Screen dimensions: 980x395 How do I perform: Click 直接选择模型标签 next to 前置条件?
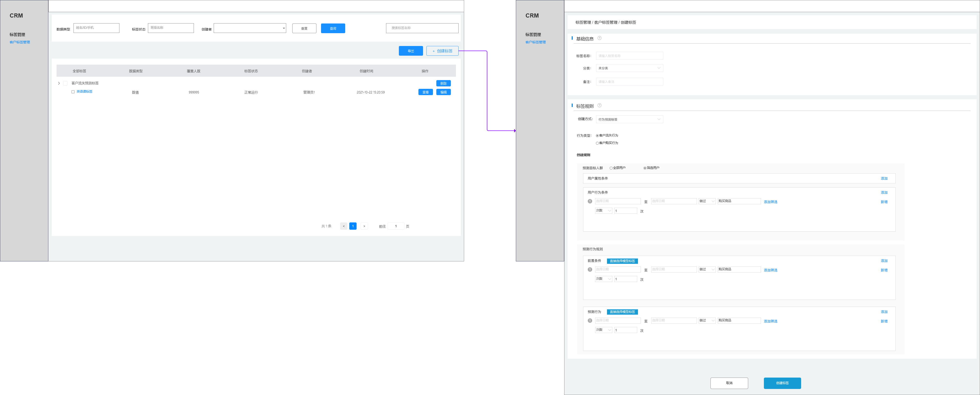coord(622,261)
